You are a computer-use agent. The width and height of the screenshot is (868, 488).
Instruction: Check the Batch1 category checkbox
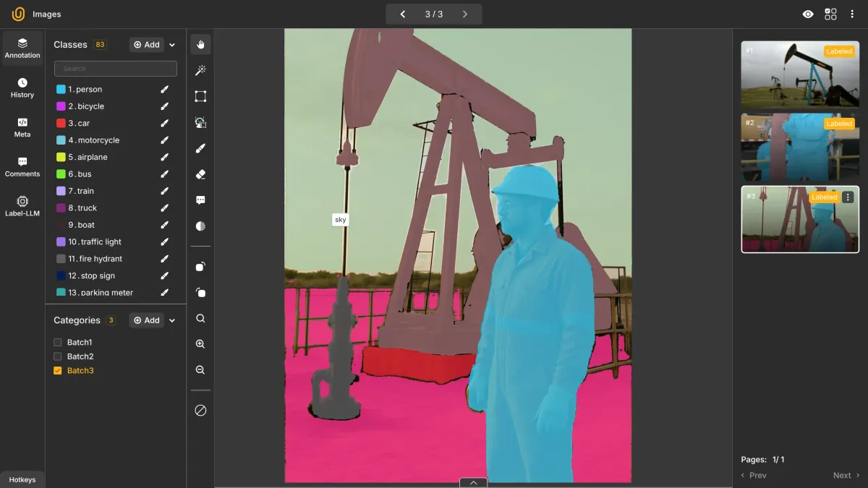[x=58, y=342]
